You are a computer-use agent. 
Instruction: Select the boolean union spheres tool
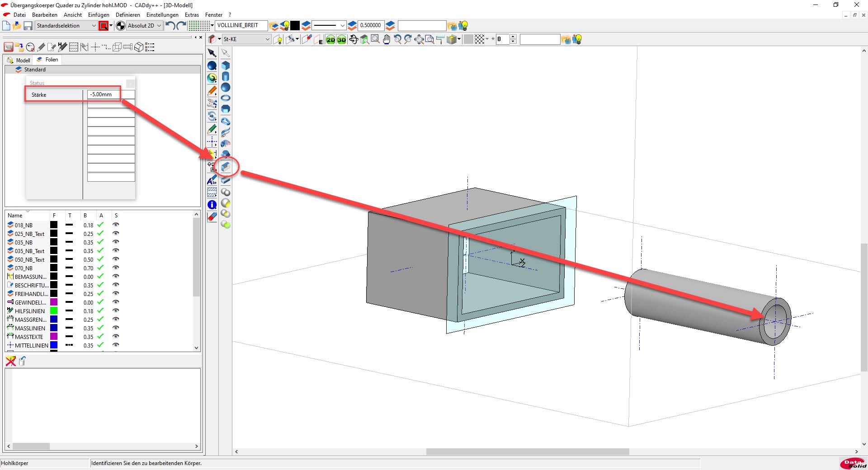pos(226,192)
